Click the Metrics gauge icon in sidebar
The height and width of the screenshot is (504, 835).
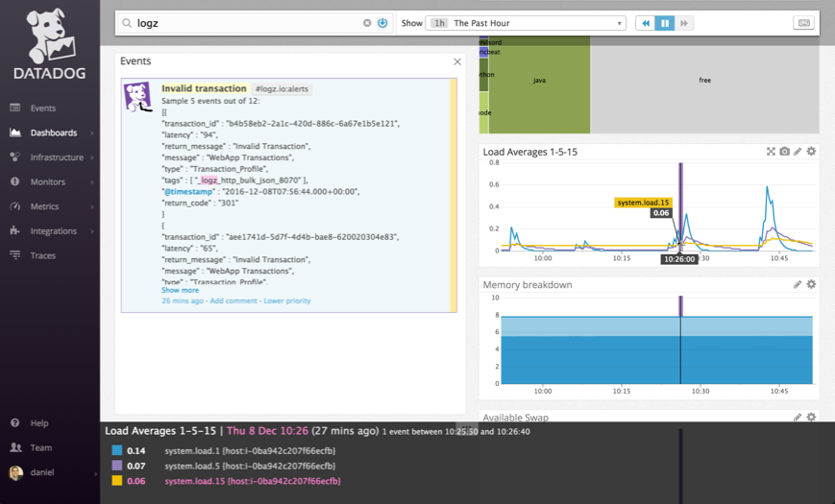pyautogui.click(x=15, y=205)
